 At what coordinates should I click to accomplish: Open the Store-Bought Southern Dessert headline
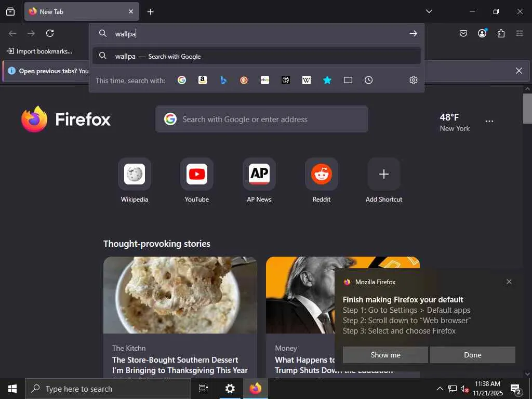click(180, 365)
